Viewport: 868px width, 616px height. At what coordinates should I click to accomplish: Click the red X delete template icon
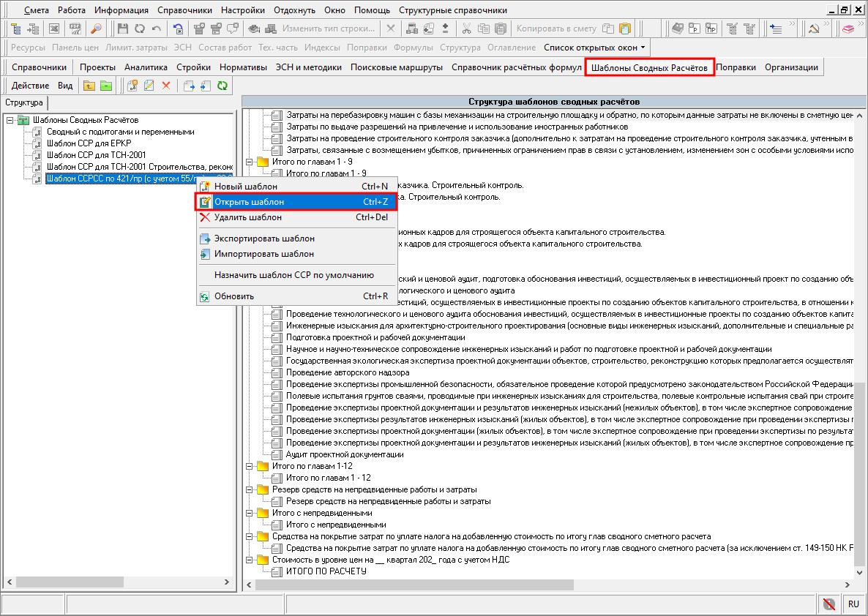(165, 86)
